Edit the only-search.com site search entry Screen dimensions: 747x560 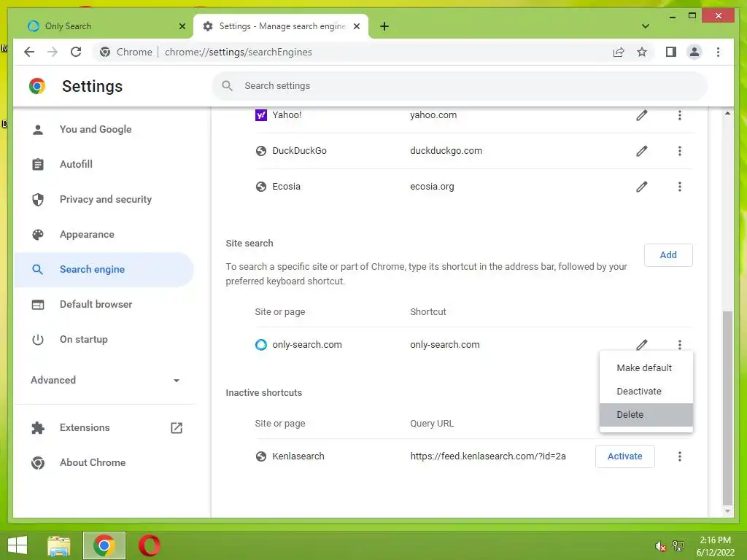642,344
